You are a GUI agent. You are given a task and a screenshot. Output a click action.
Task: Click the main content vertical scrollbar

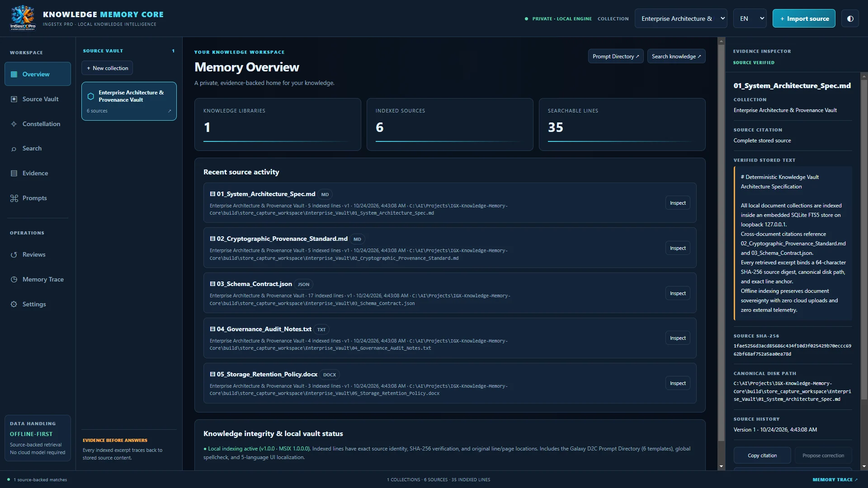721,243
